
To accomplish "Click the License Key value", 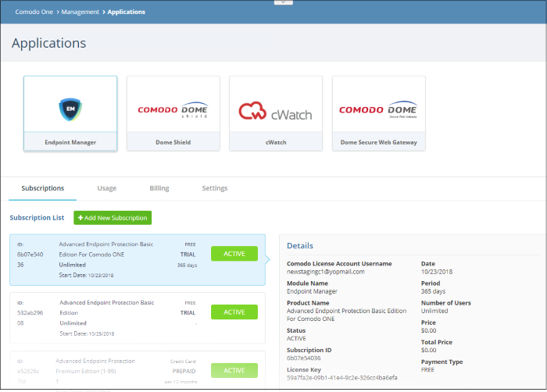I will (x=342, y=378).
